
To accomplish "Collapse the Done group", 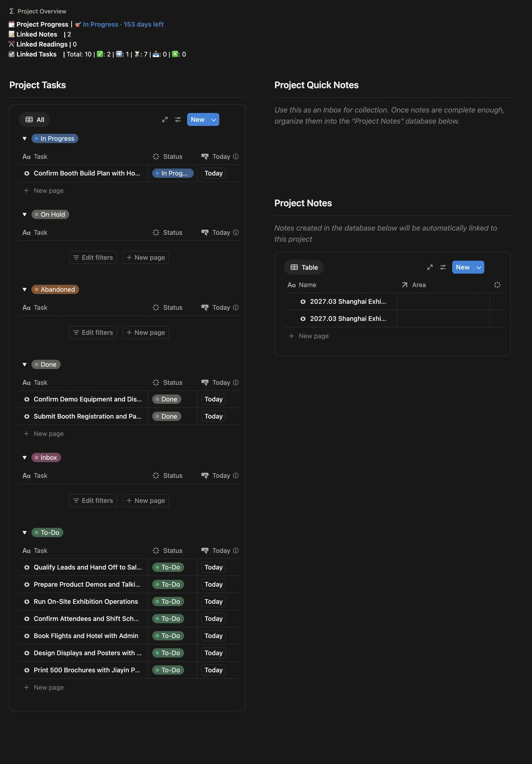I will [25, 365].
